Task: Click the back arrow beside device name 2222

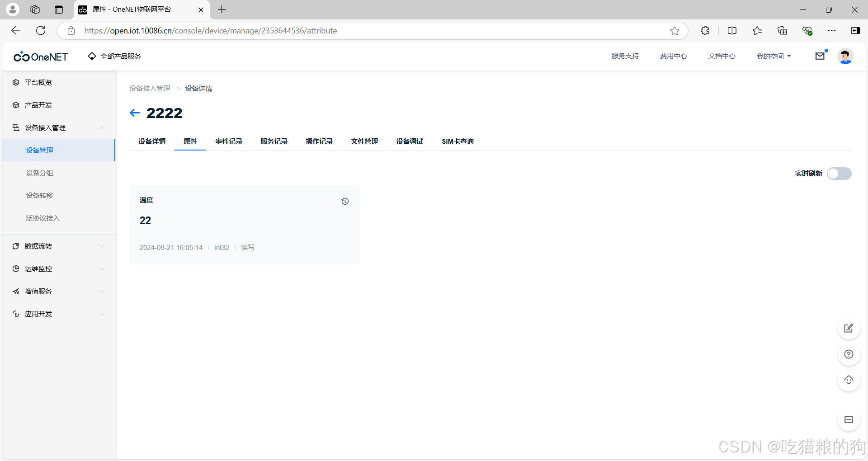Action: click(134, 113)
